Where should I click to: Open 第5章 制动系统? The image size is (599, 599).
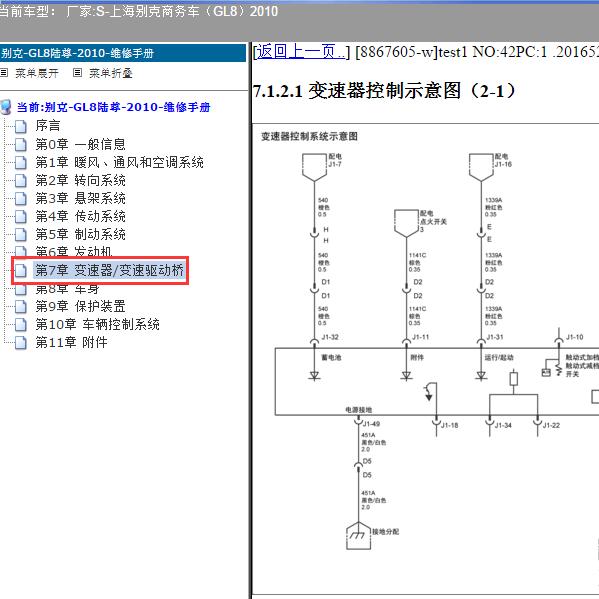pos(80,234)
